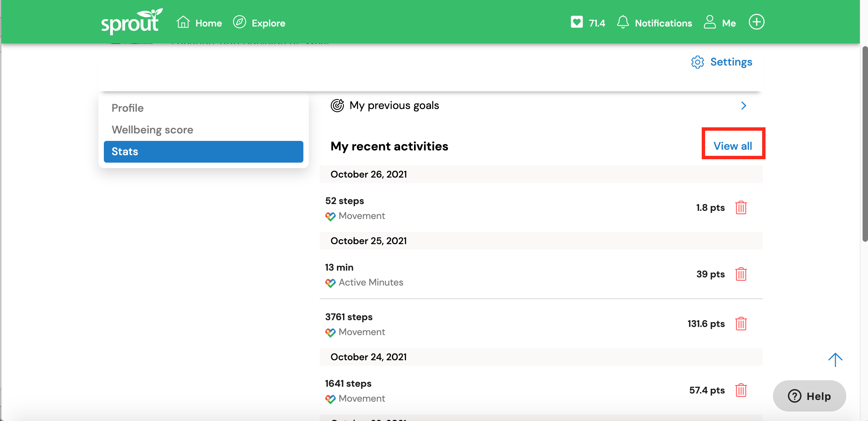This screenshot has width=868, height=421.
Task: Click the 71.4 wellbeing score
Action: pos(597,23)
